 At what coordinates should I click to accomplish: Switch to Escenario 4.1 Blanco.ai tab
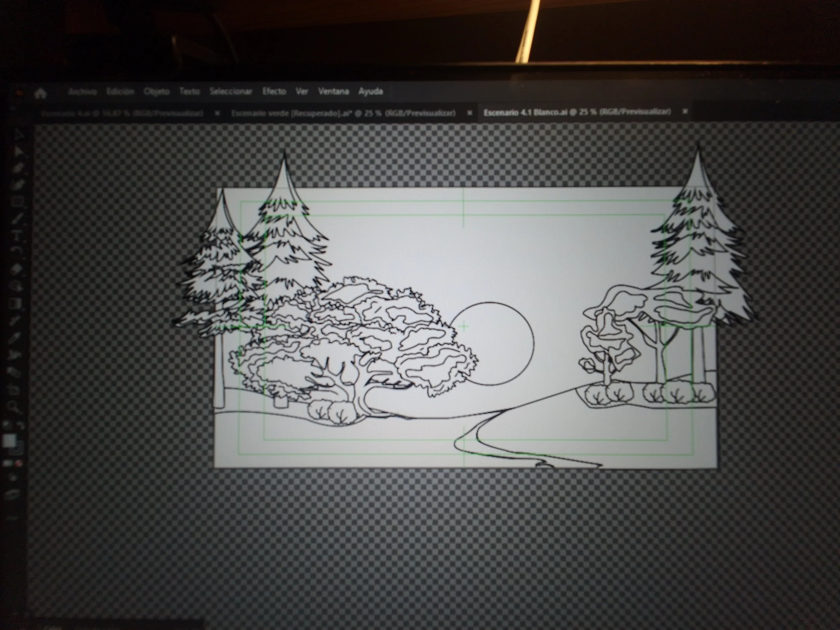577,113
